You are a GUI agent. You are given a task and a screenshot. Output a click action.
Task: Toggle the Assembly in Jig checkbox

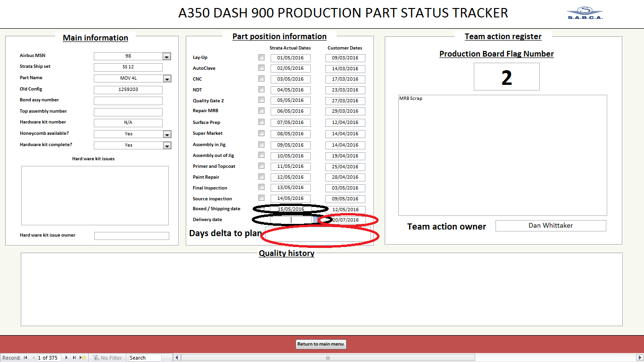click(x=261, y=144)
